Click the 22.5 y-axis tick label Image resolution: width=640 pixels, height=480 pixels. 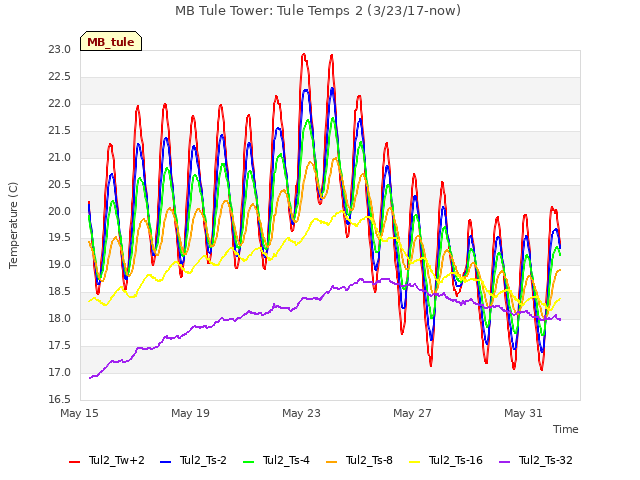point(60,77)
